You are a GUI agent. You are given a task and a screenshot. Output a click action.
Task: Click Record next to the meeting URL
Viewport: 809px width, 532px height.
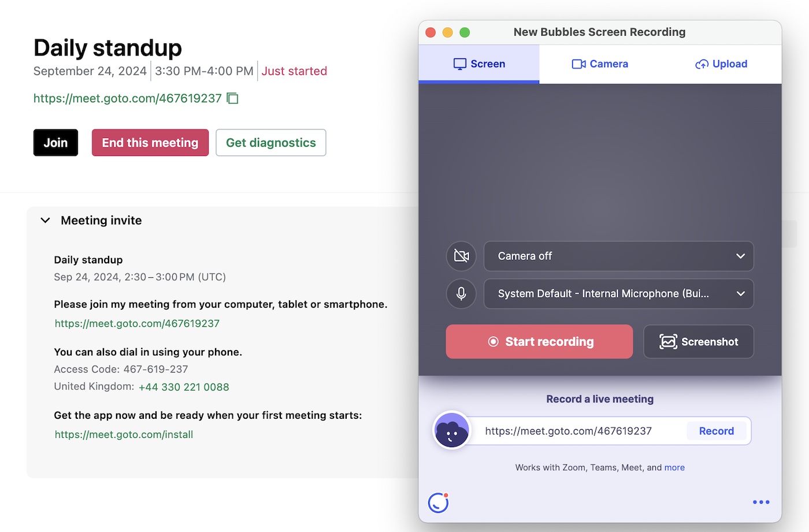(x=716, y=431)
